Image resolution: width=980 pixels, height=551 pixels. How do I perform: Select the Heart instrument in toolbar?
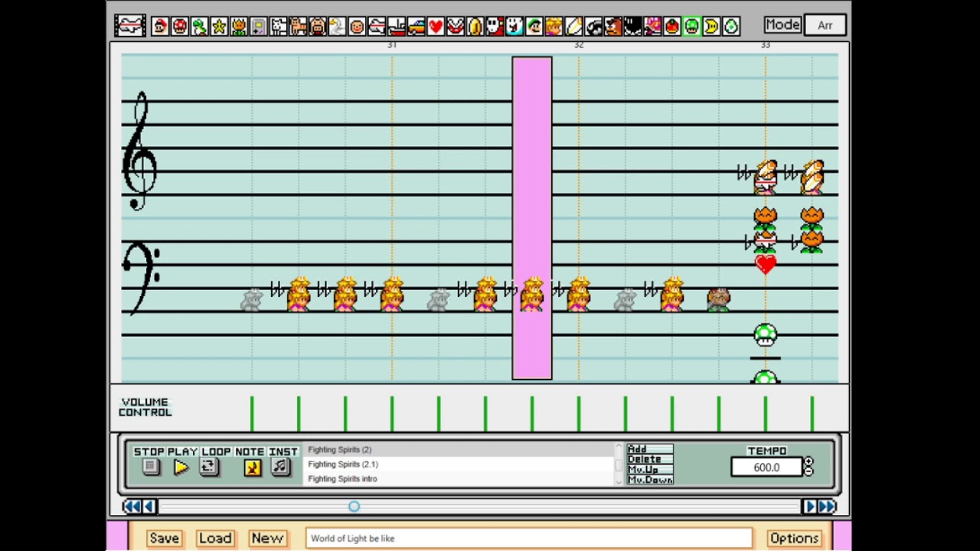click(x=436, y=27)
